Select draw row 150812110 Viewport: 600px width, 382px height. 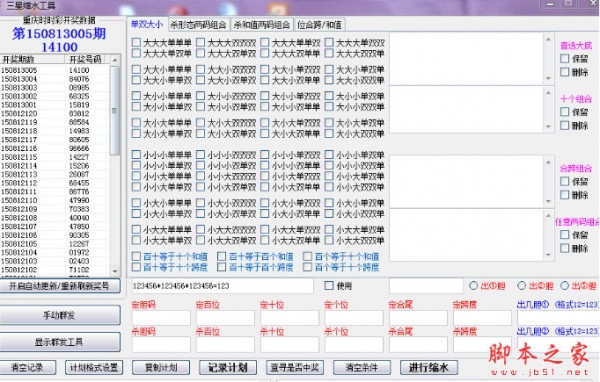click(x=54, y=200)
